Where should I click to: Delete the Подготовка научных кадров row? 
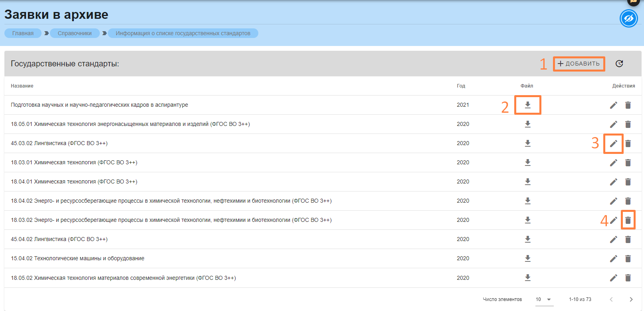click(628, 105)
